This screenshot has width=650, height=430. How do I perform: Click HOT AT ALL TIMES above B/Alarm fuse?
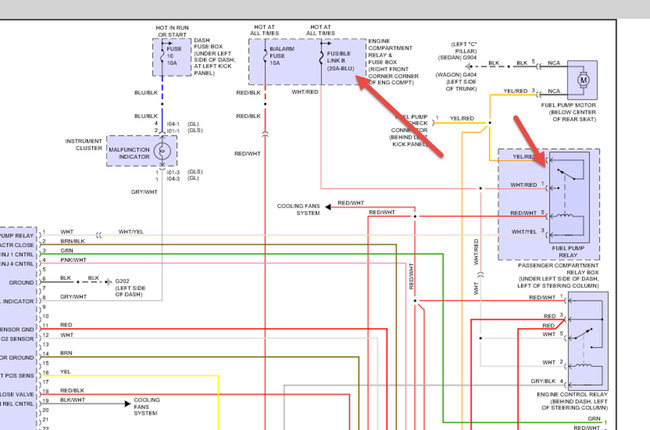click(x=264, y=30)
